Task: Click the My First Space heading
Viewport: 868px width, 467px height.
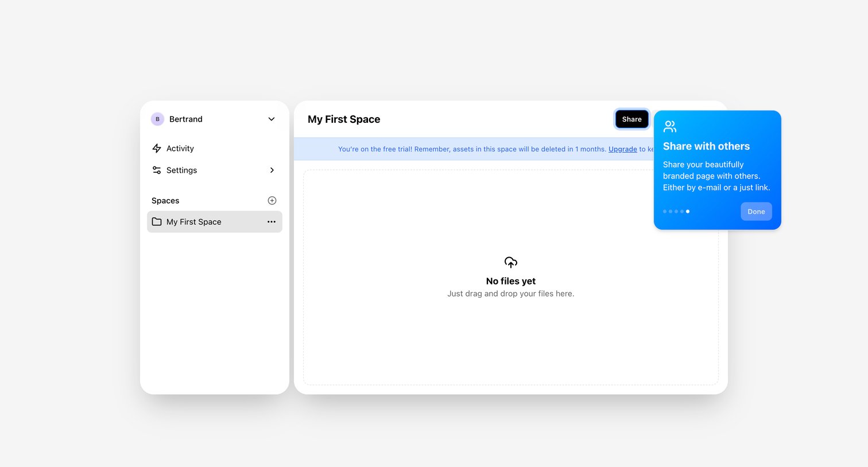Action: pos(344,119)
